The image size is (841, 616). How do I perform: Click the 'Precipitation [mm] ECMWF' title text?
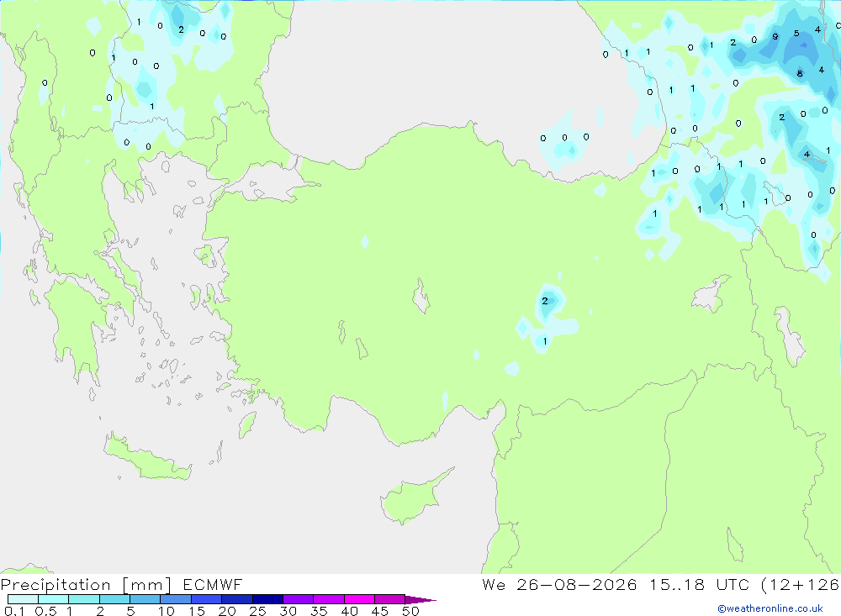(122, 584)
